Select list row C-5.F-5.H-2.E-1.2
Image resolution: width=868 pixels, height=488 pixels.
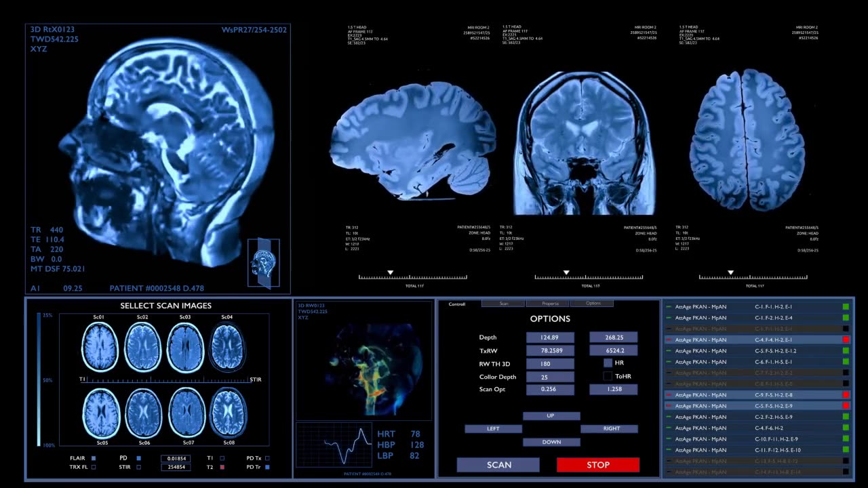(x=757, y=351)
